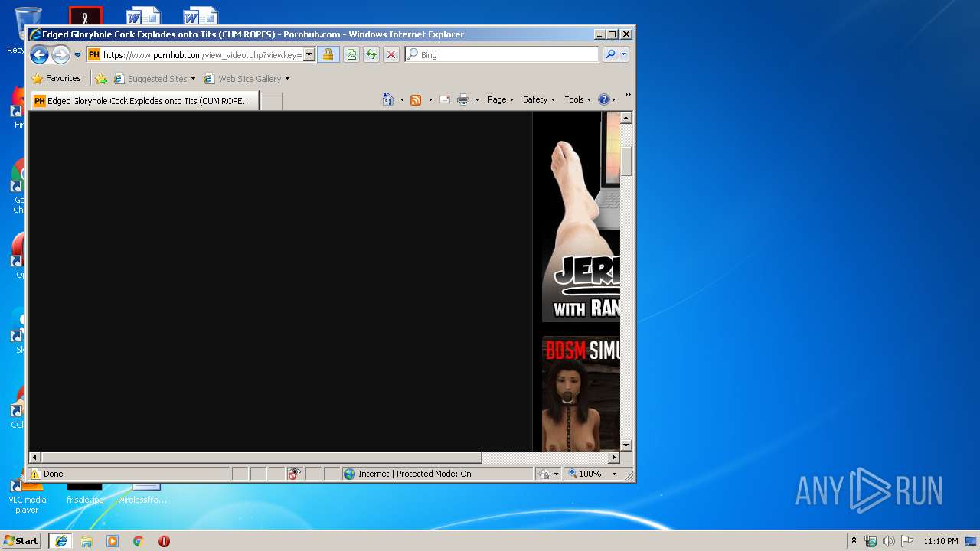980x551 pixels.
Task: Run the search with the magnifier button
Action: [610, 54]
